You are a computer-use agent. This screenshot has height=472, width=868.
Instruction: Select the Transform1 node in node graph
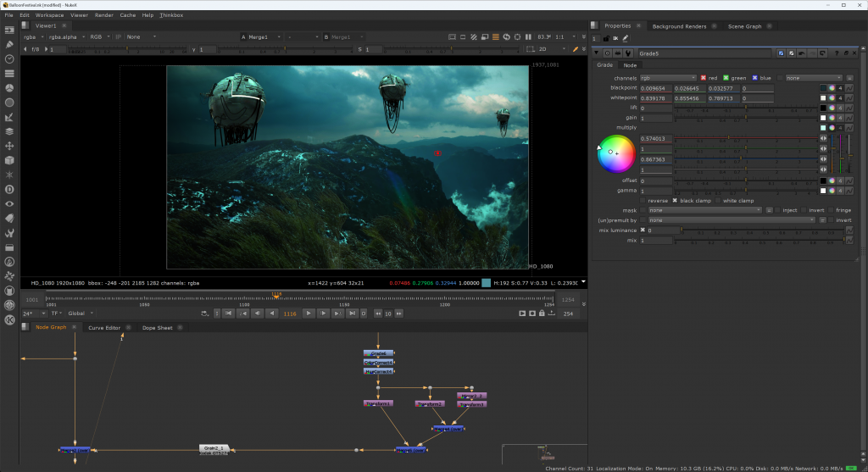pyautogui.click(x=379, y=403)
